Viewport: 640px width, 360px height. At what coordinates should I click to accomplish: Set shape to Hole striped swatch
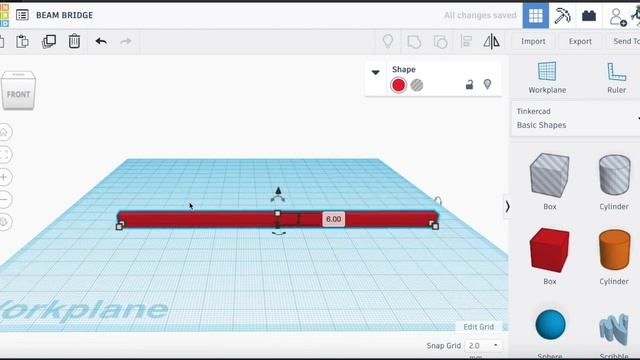coord(417,85)
